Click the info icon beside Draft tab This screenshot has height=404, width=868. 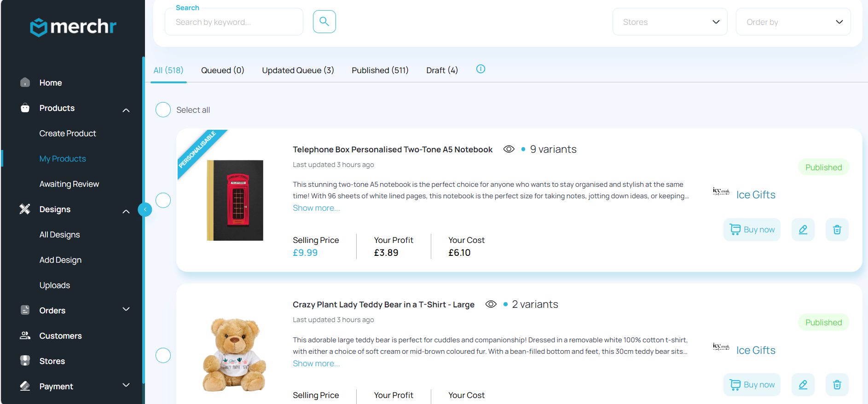pyautogui.click(x=480, y=69)
